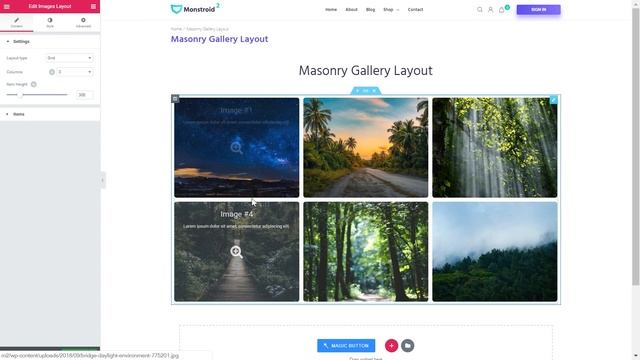Click the zoom magnifier on Image #4
This screenshot has width=640, height=360.
(x=236, y=252)
